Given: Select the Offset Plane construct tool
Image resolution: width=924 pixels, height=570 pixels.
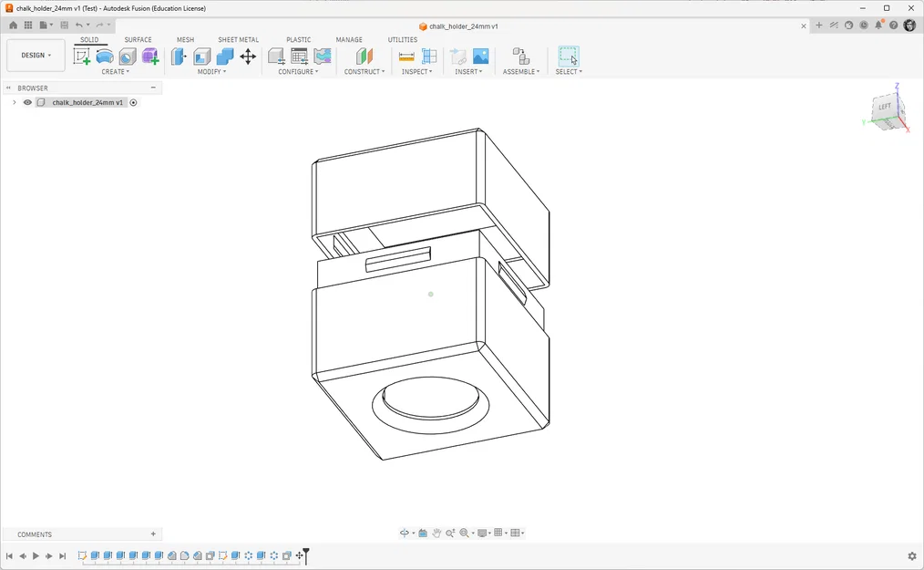Looking at the screenshot, I should pyautogui.click(x=364, y=56).
